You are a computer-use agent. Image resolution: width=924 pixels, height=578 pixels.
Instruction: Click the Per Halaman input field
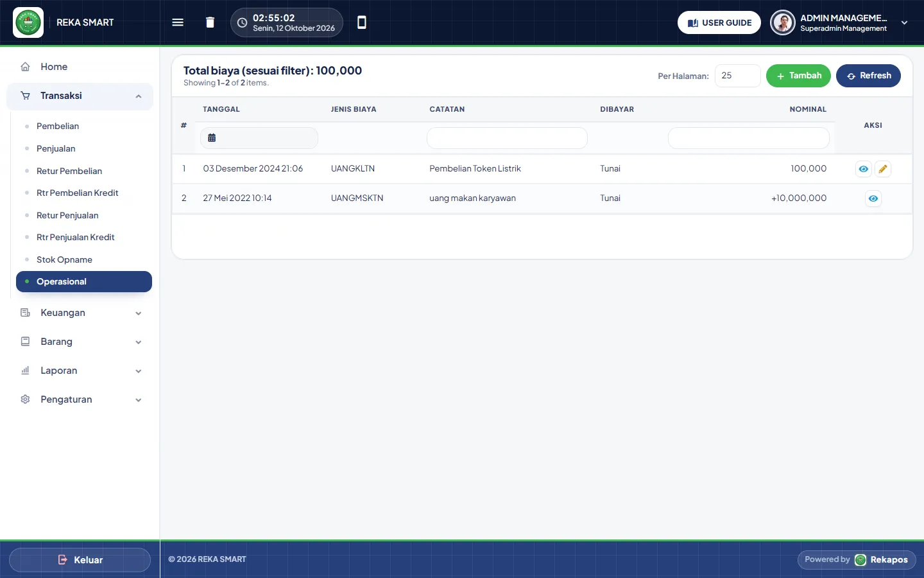738,76
